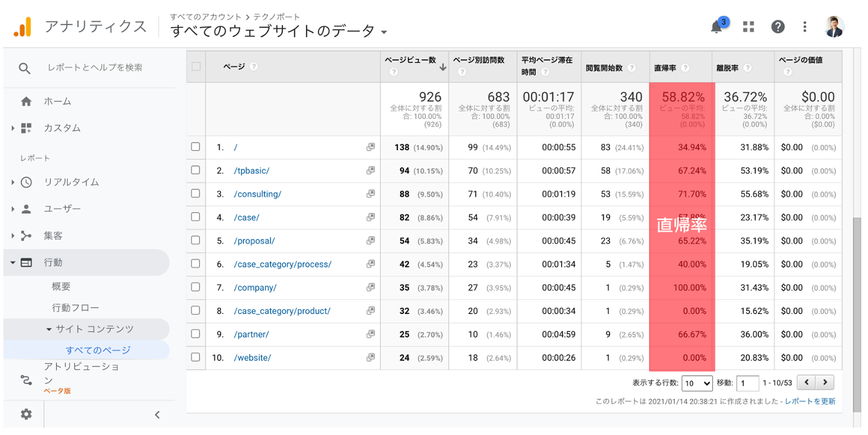
Task: Check the /consulting/ row checkbox
Action: coord(196,194)
